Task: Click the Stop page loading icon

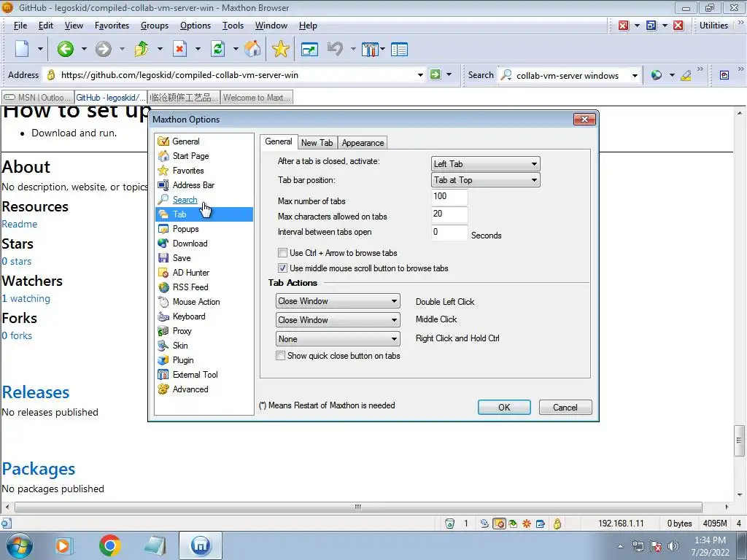Action: point(179,49)
